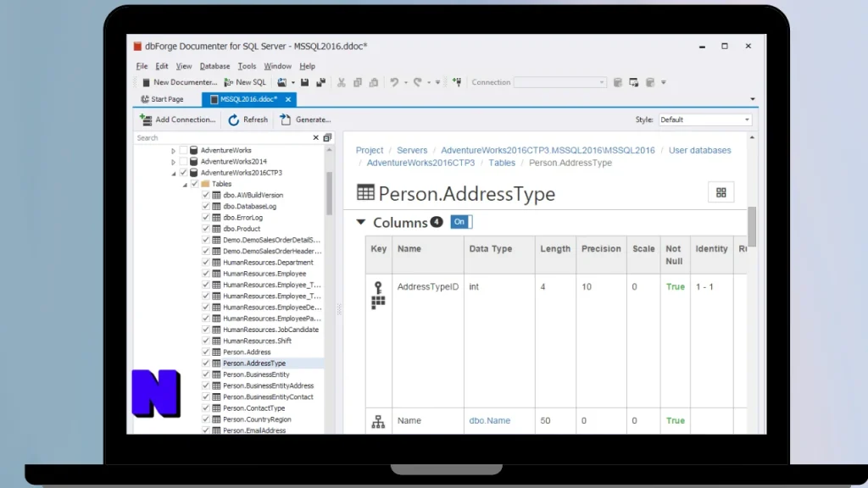Click the Generate button
Viewport: 868px width, 488px height.
pyautogui.click(x=305, y=119)
